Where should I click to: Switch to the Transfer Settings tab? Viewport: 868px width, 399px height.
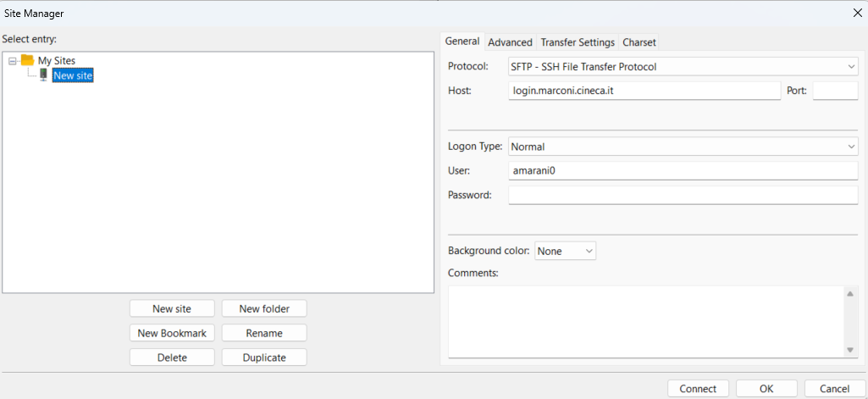pyautogui.click(x=578, y=42)
